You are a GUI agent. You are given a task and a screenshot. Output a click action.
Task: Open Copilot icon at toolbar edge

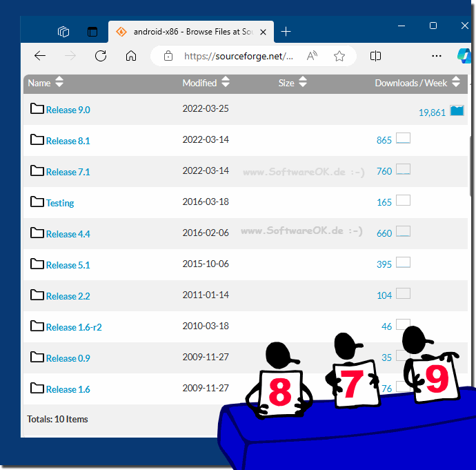464,56
